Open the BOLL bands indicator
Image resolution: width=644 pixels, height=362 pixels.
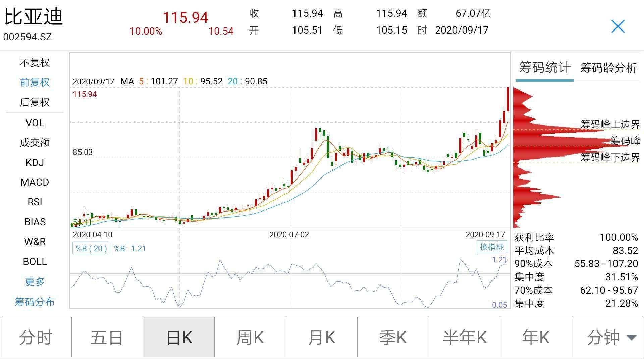pos(35,261)
